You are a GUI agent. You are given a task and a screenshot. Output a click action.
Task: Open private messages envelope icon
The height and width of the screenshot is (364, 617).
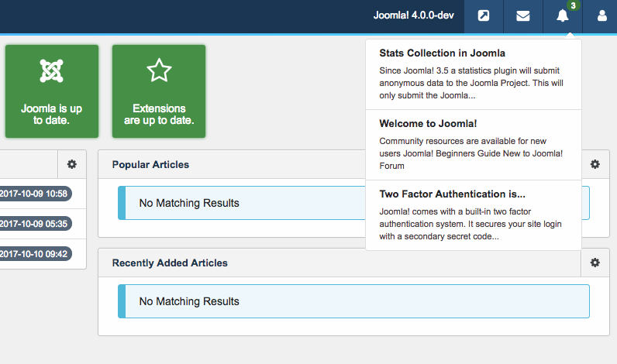click(523, 16)
